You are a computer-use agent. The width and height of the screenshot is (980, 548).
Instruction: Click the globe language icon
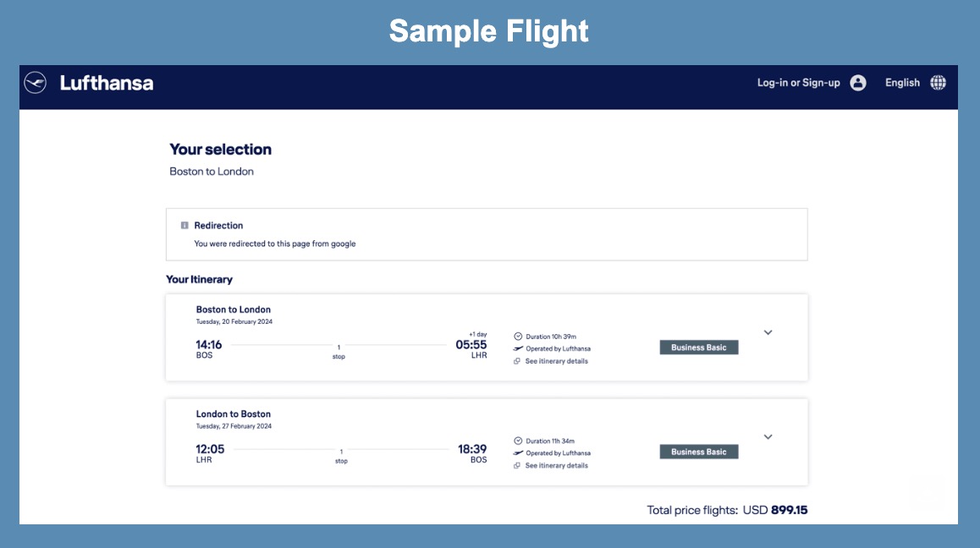(939, 82)
